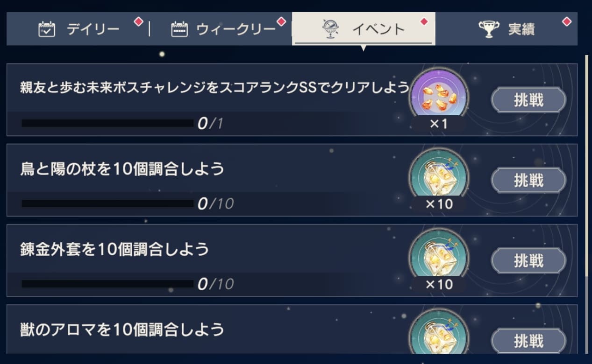Click the reward icon on the 錬金外套 quest

pos(439,256)
